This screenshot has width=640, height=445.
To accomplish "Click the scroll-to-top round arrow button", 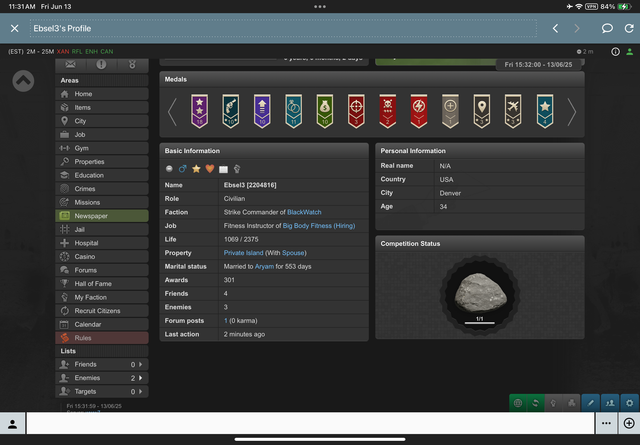I will pos(23,81).
